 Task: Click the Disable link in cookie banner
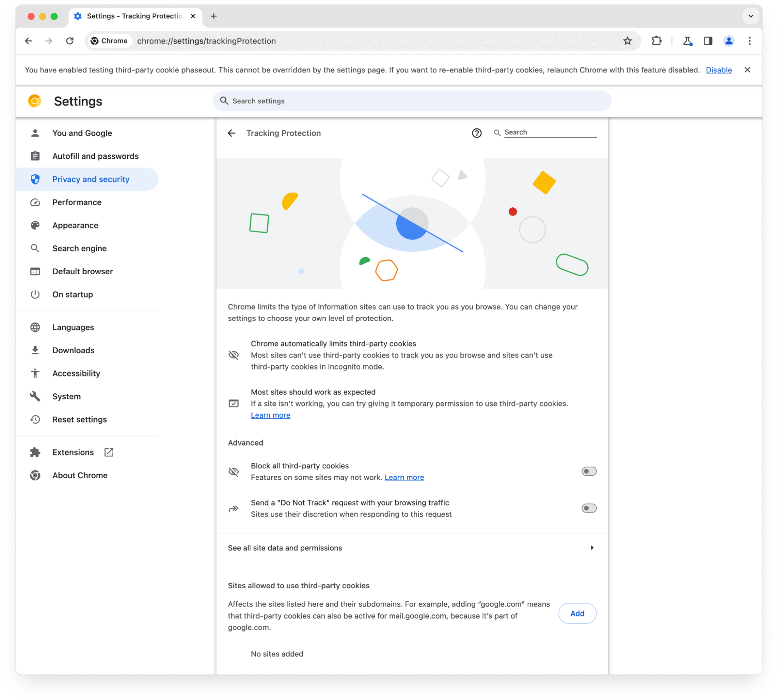point(719,70)
